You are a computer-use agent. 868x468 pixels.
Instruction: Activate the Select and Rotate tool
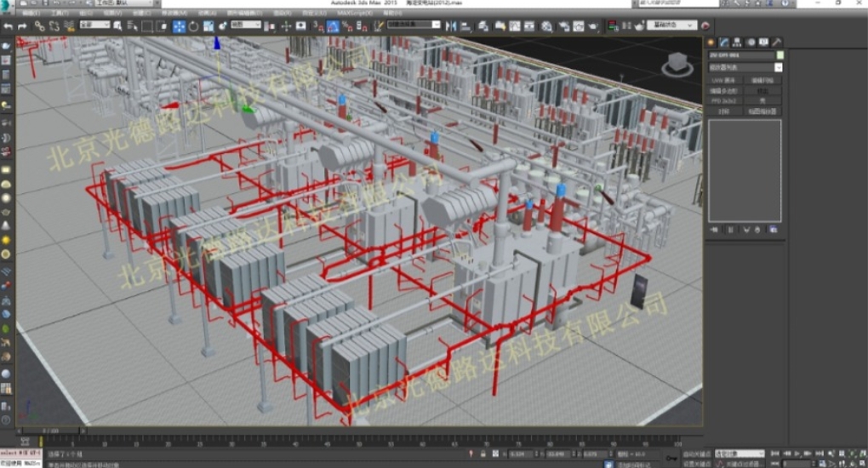pyautogui.click(x=194, y=26)
